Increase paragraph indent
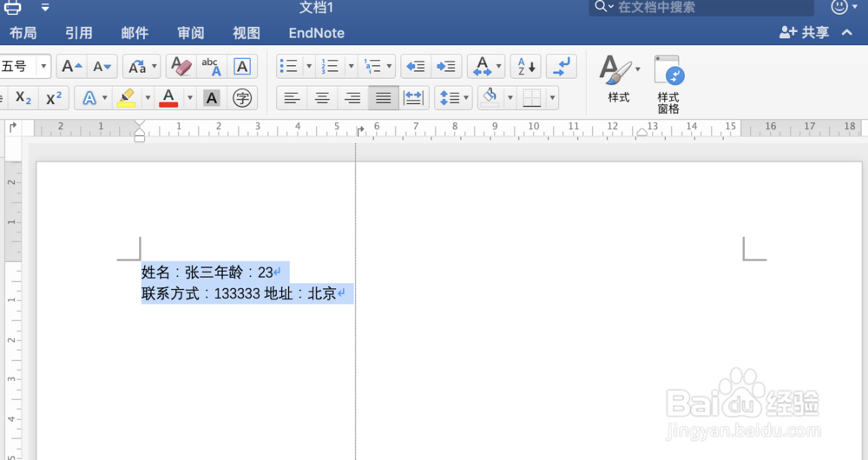 point(445,67)
